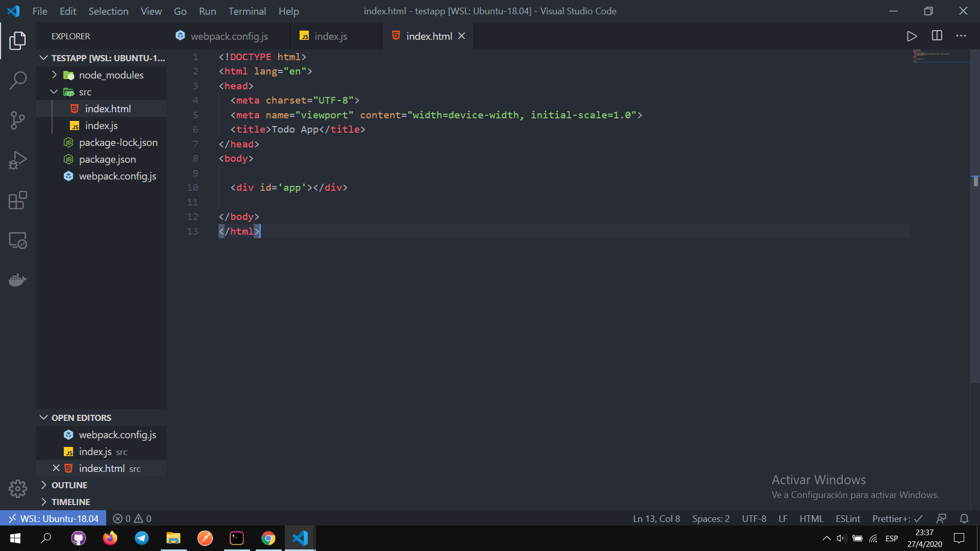Split the editor to the right

pos(937,36)
